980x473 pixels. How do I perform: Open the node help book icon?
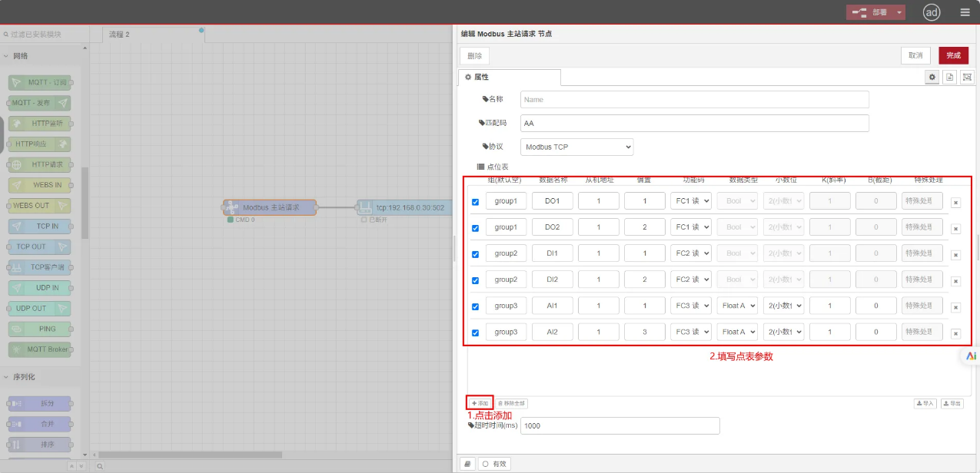click(467, 464)
